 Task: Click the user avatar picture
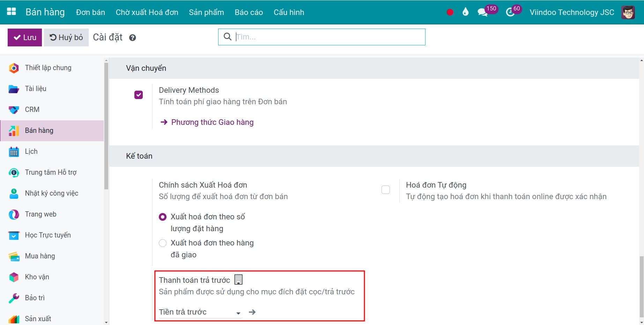pos(628,12)
